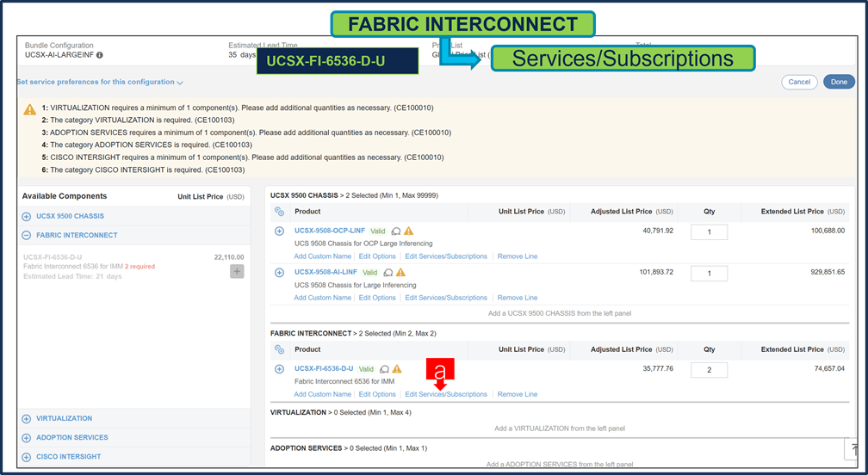Expand ADOPTION SERVICES category in left panel
Image resolution: width=868 pixels, height=475 pixels.
(x=26, y=437)
